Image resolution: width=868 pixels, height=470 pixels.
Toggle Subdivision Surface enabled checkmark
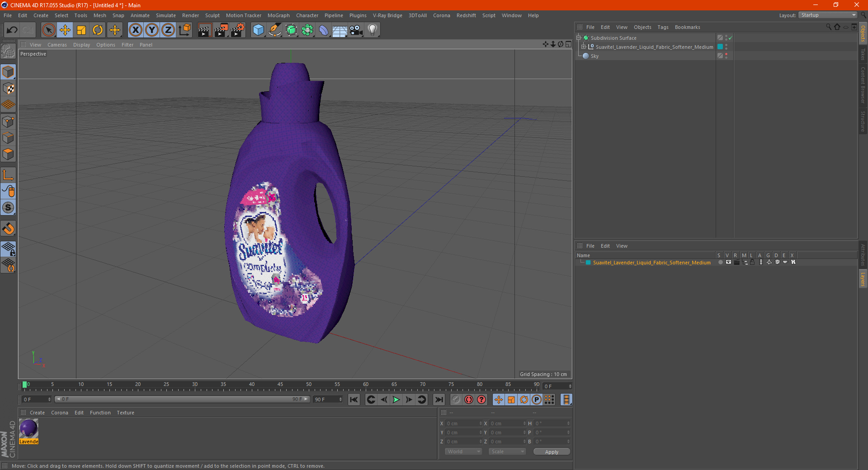pyautogui.click(x=731, y=38)
